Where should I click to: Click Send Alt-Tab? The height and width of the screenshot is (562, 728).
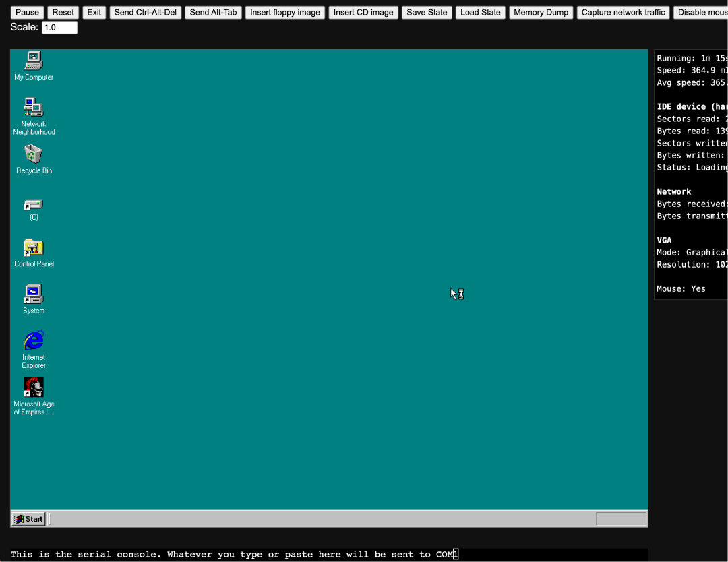[x=213, y=13]
